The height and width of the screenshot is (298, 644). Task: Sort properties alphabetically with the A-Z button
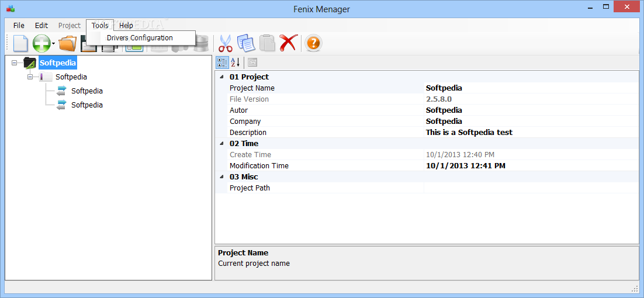click(235, 63)
